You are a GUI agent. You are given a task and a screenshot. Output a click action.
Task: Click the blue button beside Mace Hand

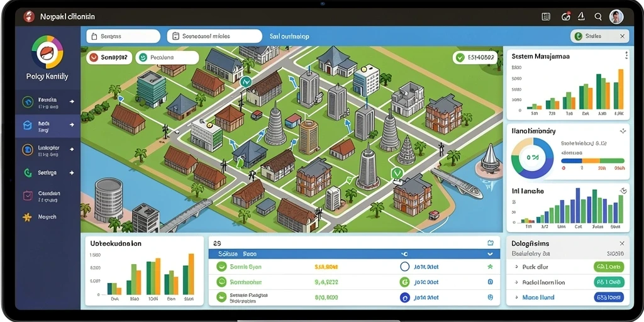point(609,297)
